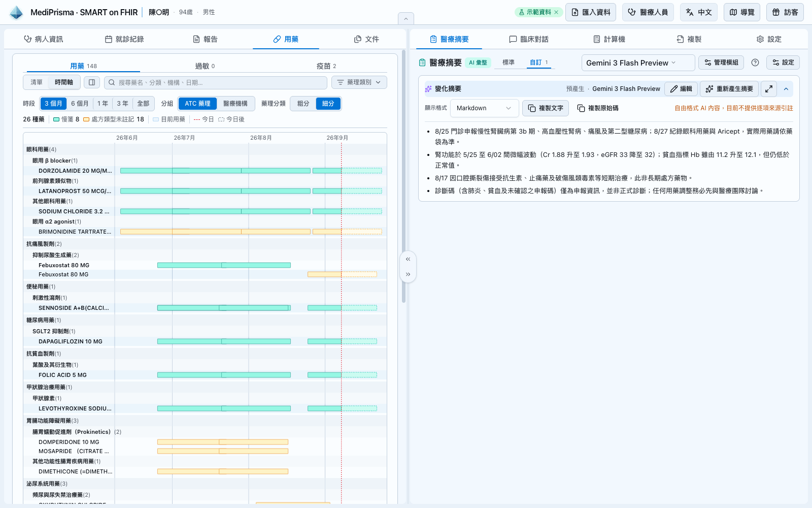Select 粗分 coarse classification

pyautogui.click(x=303, y=104)
